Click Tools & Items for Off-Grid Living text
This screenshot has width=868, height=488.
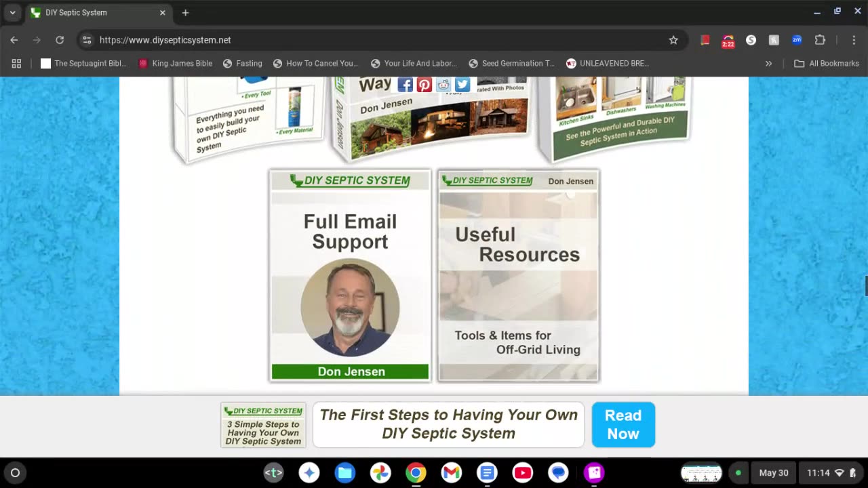click(x=518, y=342)
